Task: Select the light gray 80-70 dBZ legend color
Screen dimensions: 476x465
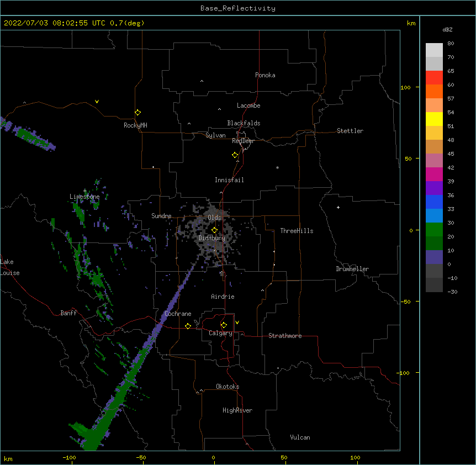Action: (x=434, y=50)
